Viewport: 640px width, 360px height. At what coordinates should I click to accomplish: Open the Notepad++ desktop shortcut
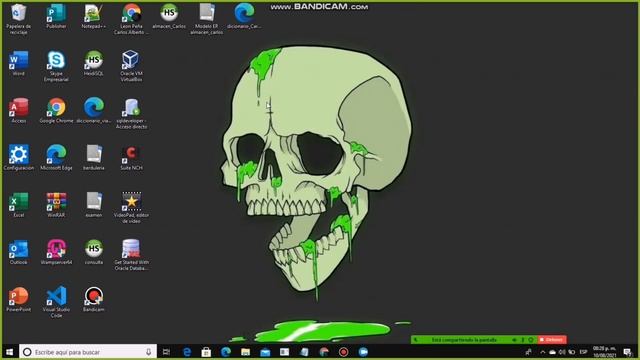[x=93, y=16]
